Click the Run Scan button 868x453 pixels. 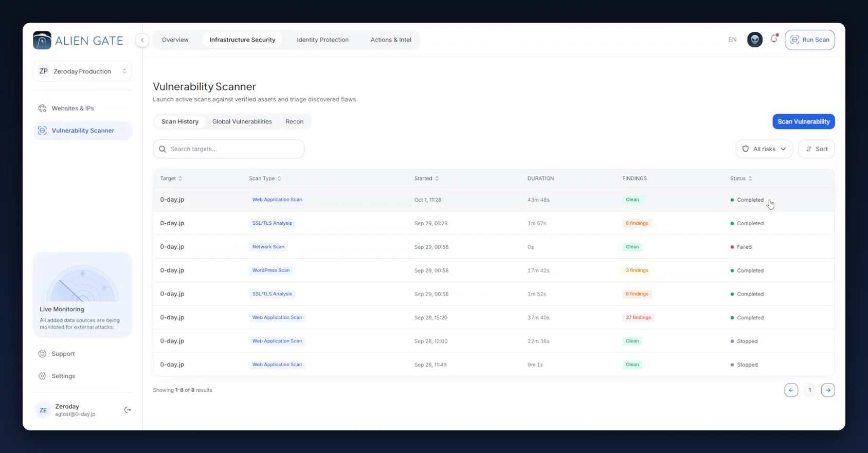coord(809,40)
